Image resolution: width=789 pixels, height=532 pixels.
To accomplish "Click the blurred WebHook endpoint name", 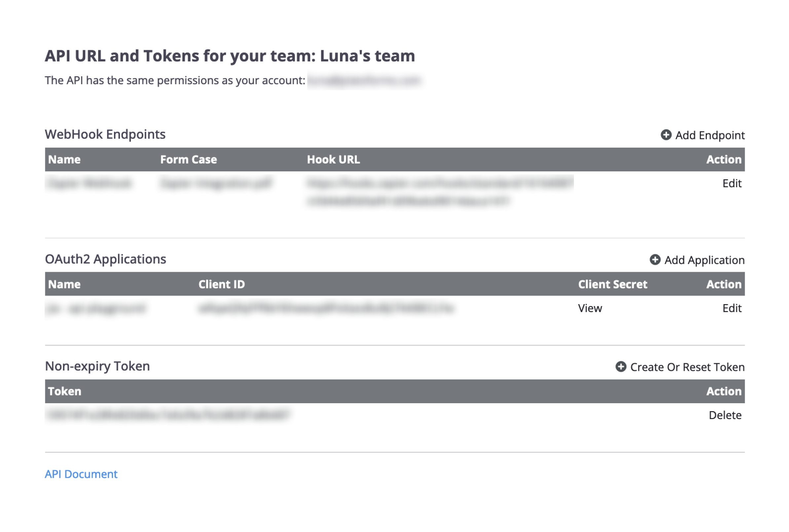I will pyautogui.click(x=89, y=183).
